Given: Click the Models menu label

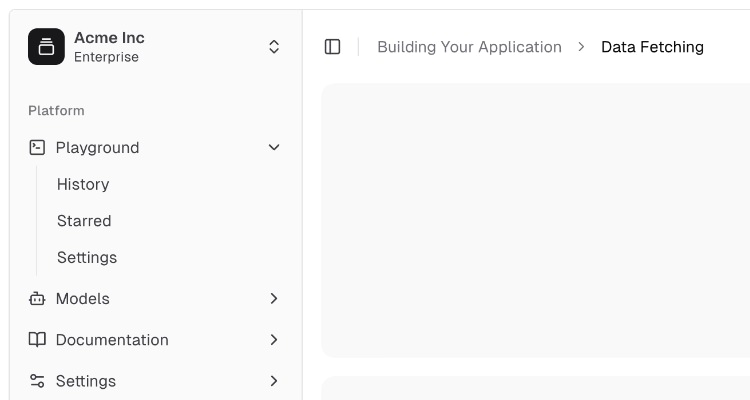Looking at the screenshot, I should [x=83, y=298].
